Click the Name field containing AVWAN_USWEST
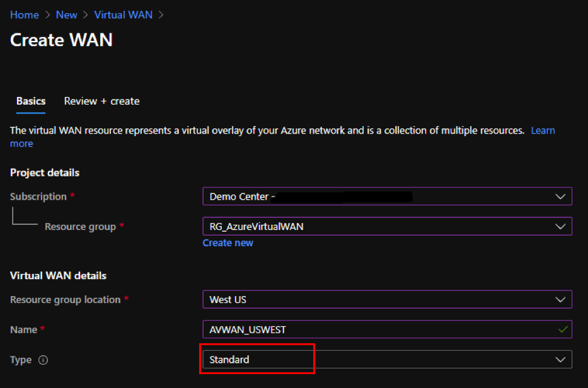 click(388, 329)
